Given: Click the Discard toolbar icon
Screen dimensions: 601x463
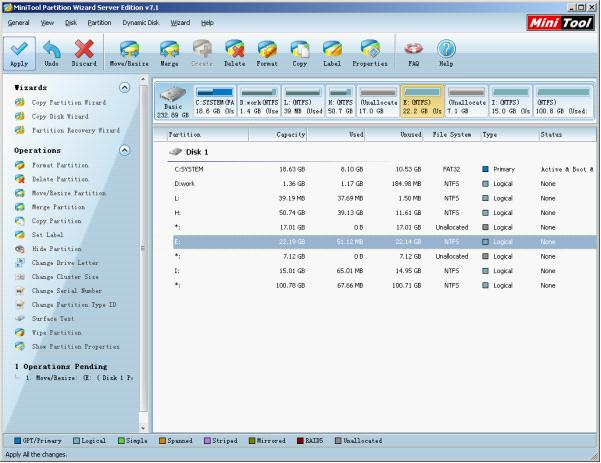Looking at the screenshot, I should [x=84, y=53].
